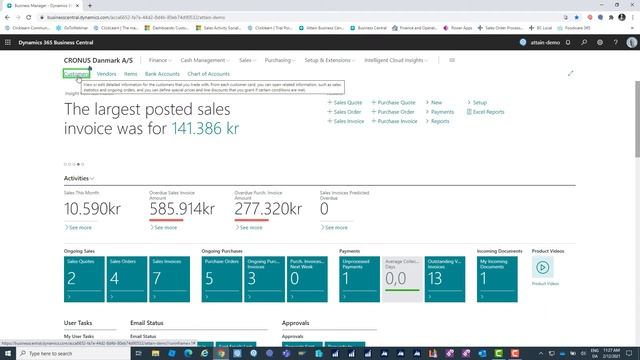Click the Excel Reports action
Viewport: 640px width, 360px height.
coord(485,112)
